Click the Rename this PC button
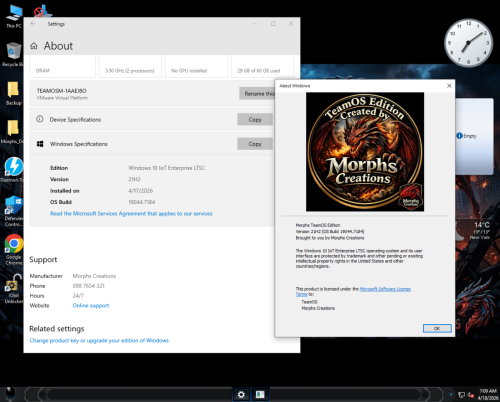Screen dimensions: 500x402 (257, 93)
